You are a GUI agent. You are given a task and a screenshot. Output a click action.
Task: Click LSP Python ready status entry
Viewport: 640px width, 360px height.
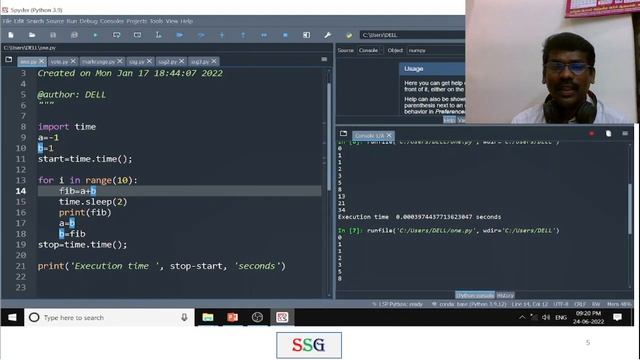397,304
